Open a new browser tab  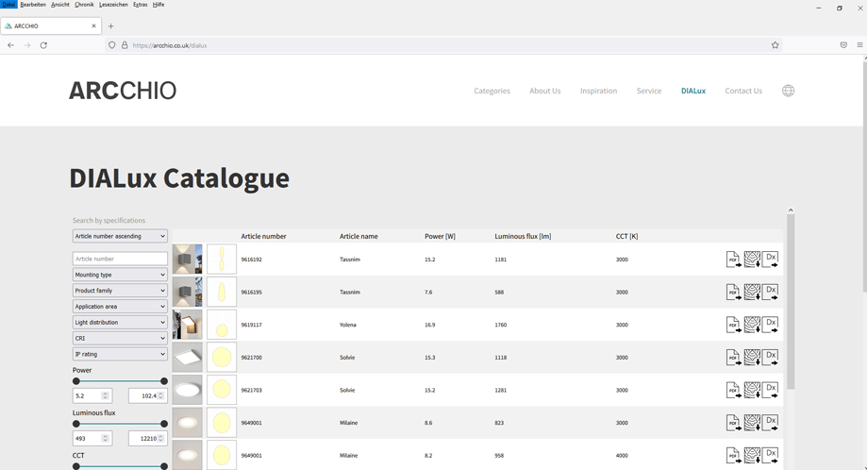click(x=110, y=26)
